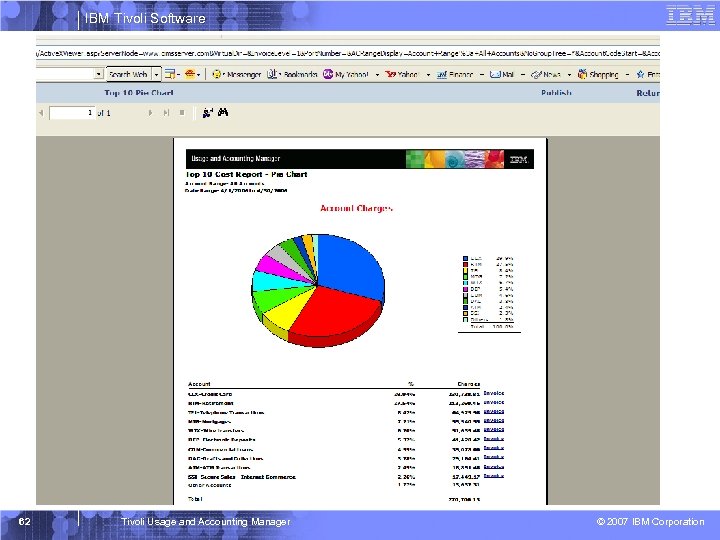The image size is (720, 540).
Task: Click the Charges column header
Action: [468, 384]
